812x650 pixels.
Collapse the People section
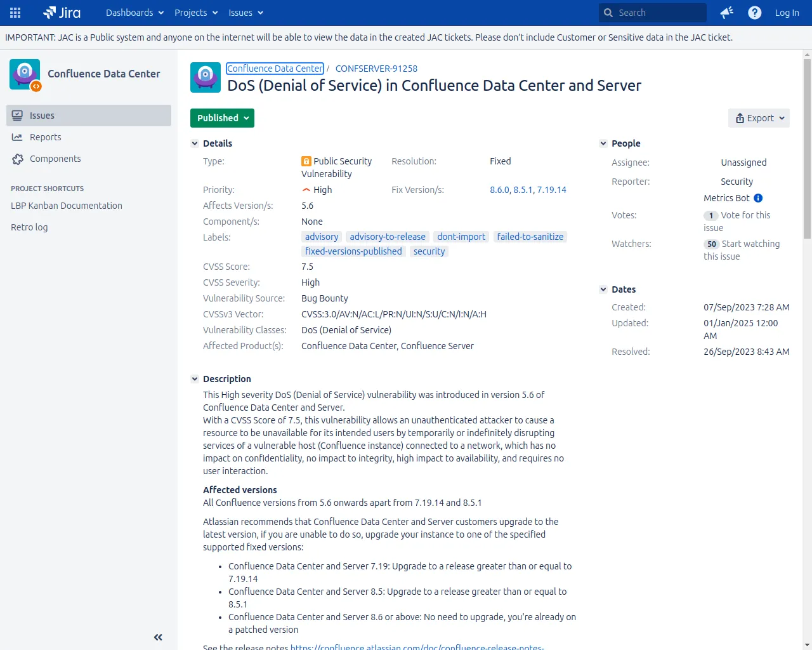tap(603, 143)
